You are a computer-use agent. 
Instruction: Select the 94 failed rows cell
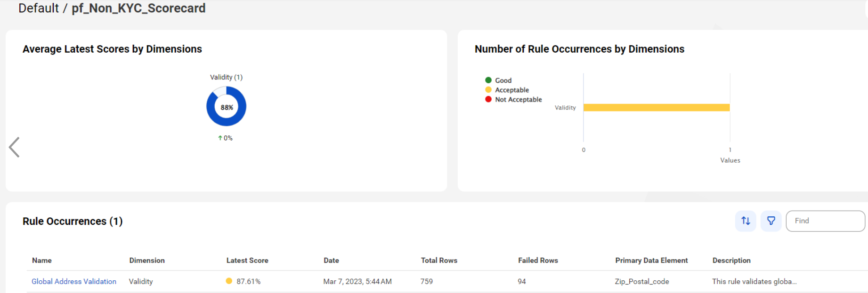click(522, 281)
